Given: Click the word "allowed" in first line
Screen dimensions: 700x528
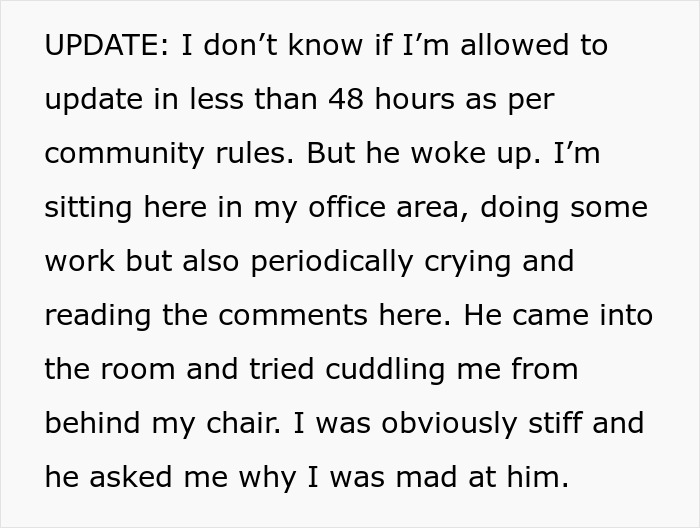Looking at the screenshot, I should pyautogui.click(x=514, y=45).
